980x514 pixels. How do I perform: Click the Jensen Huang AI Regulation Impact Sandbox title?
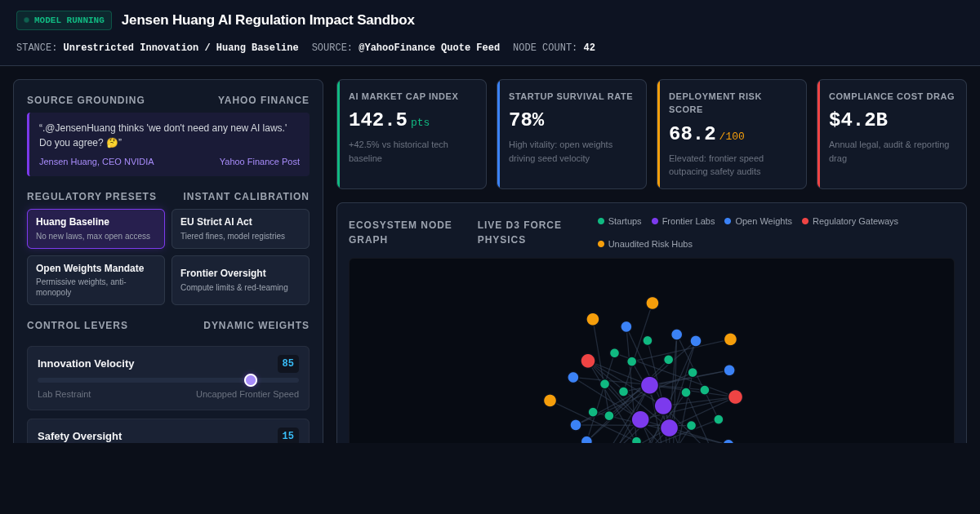point(268,20)
